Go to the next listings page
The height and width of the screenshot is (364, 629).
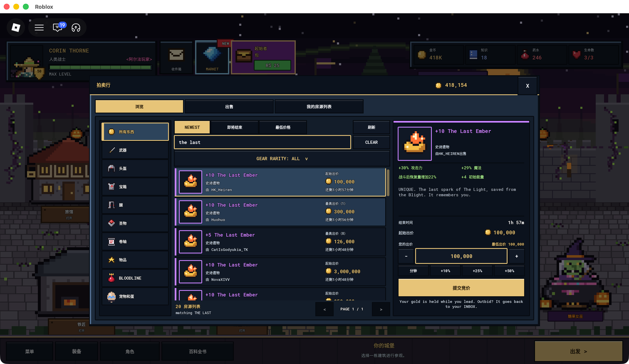(381, 309)
